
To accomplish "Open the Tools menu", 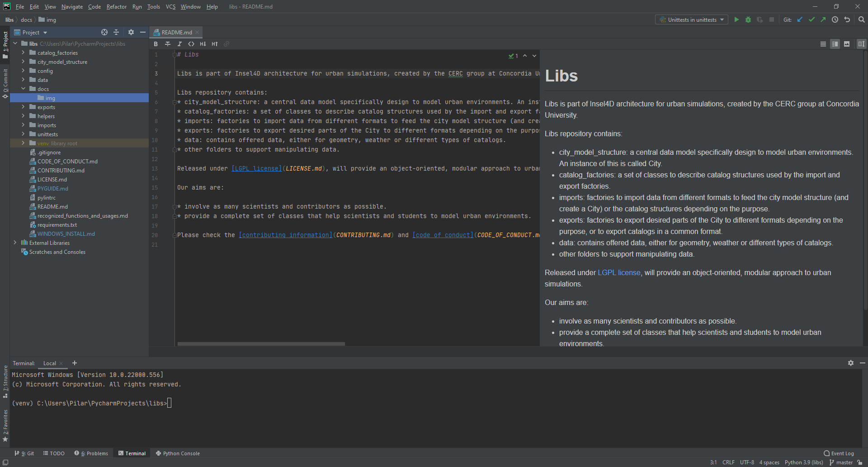I will 154,6.
